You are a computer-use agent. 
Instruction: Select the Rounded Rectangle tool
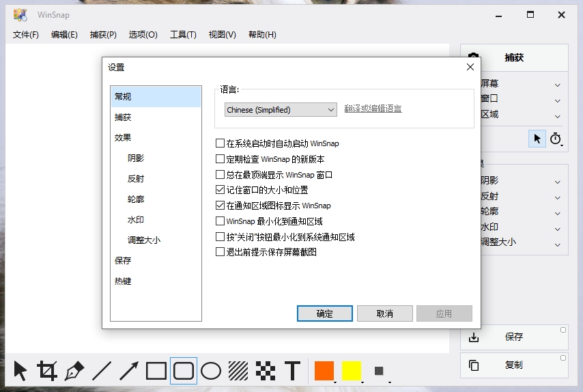click(x=184, y=370)
